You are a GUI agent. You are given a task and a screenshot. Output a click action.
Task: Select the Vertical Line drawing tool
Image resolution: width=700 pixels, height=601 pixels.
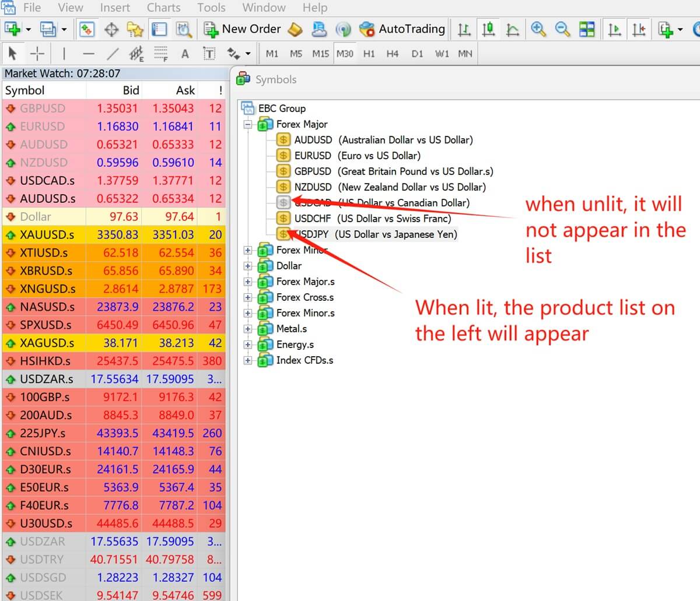(64, 54)
